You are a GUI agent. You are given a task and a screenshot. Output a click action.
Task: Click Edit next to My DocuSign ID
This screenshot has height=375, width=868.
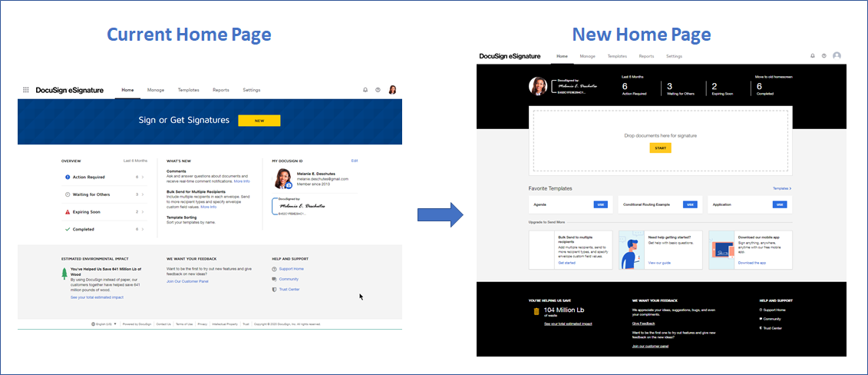click(355, 161)
